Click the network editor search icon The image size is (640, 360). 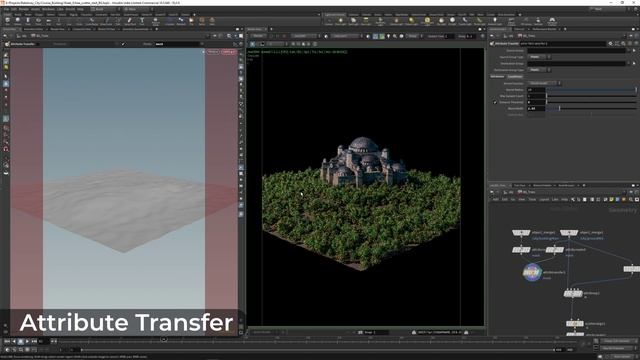click(x=631, y=199)
